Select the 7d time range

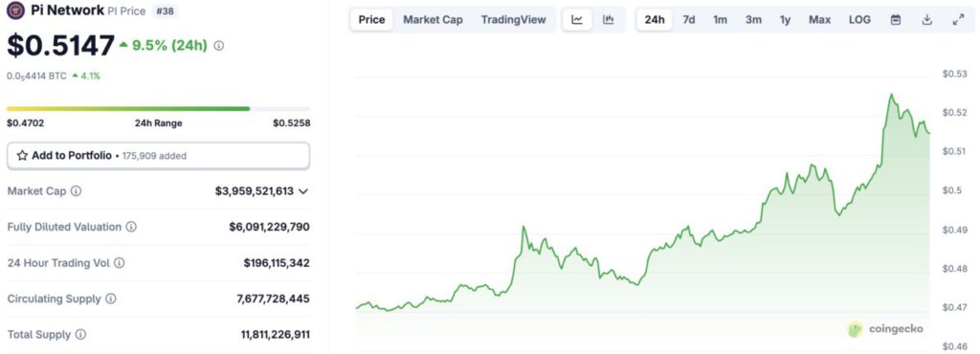tap(689, 20)
